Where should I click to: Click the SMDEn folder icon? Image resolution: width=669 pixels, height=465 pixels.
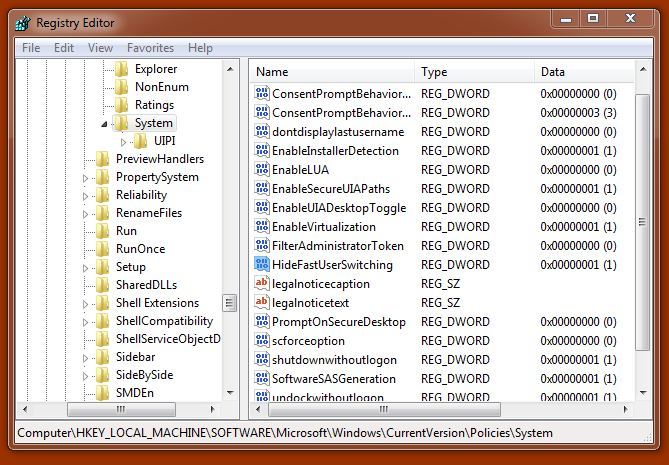102,392
